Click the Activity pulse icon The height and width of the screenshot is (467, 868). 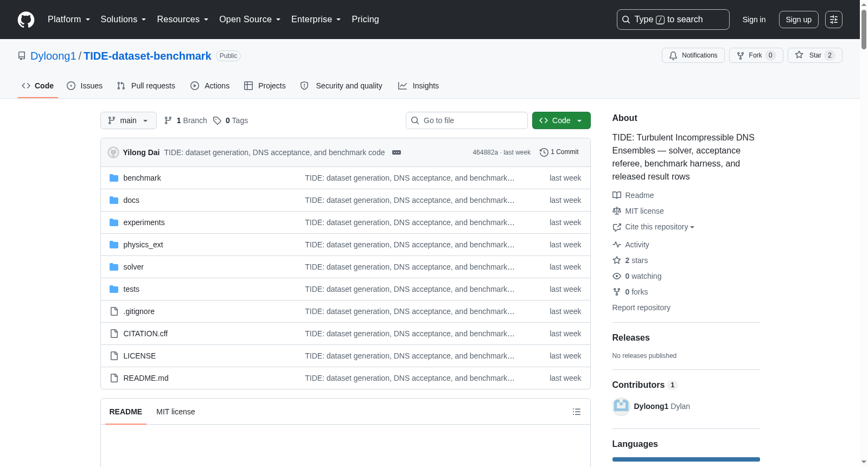click(x=617, y=245)
